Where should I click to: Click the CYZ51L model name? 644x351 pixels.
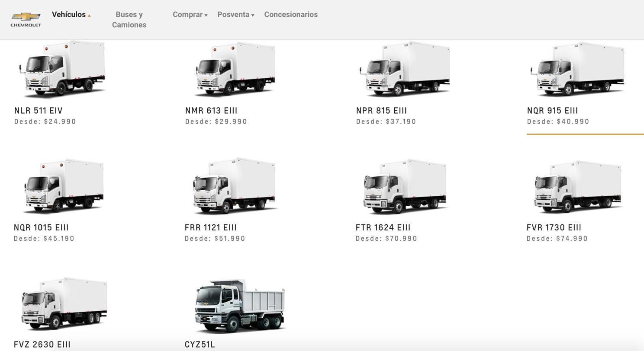[200, 345]
